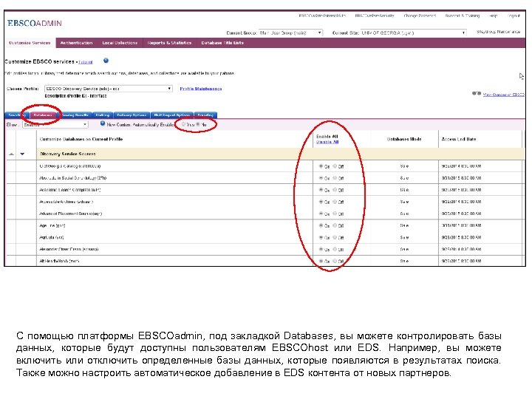Select the Databases sub-tab
Image resolution: width=532 pixels, height=399 pixels.
(43, 115)
